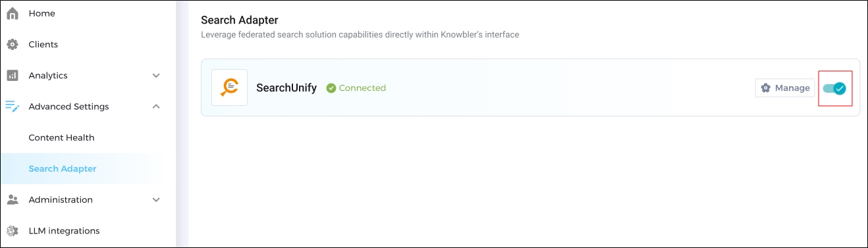Click the green Connected checkmark icon
Viewport: 868px width, 248px height.
(x=331, y=88)
